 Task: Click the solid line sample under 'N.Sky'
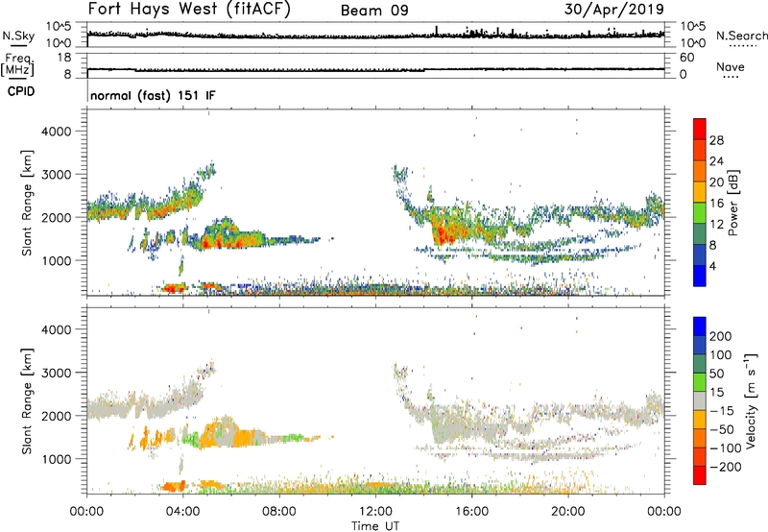[18, 46]
